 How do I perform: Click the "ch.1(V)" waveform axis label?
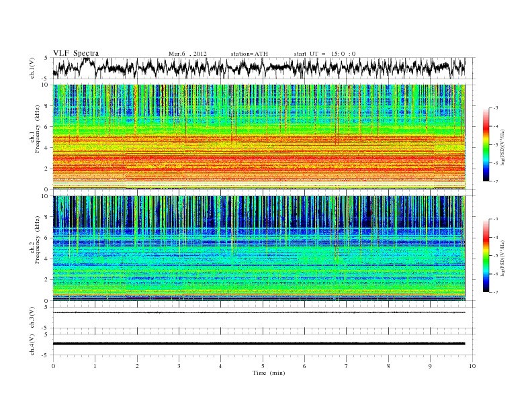32,69
